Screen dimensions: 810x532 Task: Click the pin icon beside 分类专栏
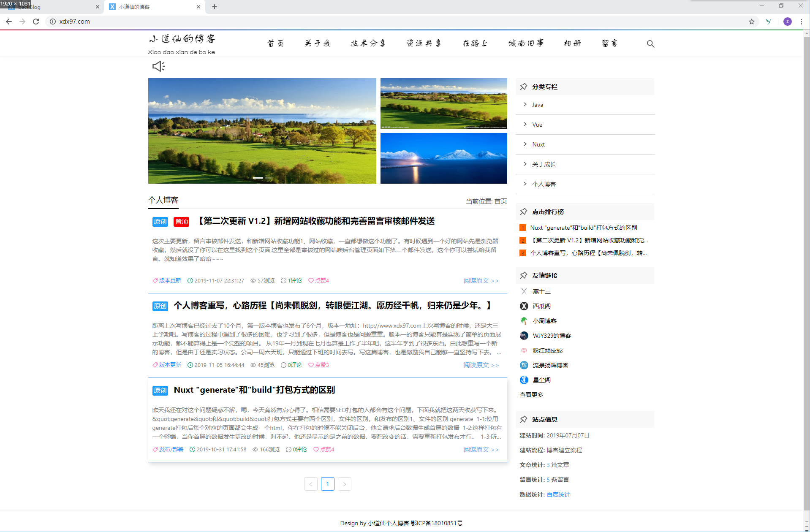524,86
